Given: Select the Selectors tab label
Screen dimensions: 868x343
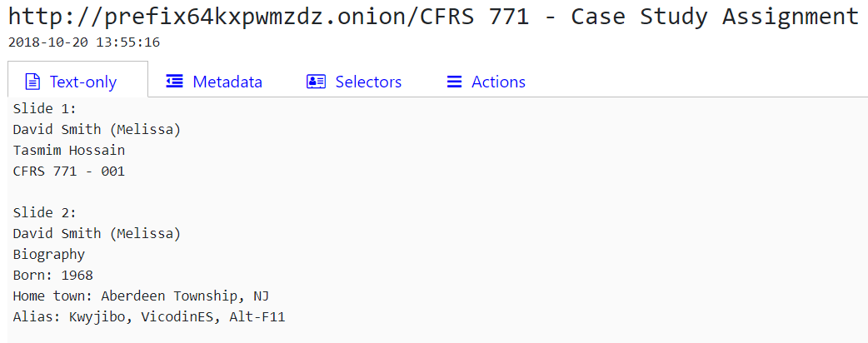Looking at the screenshot, I should point(368,82).
